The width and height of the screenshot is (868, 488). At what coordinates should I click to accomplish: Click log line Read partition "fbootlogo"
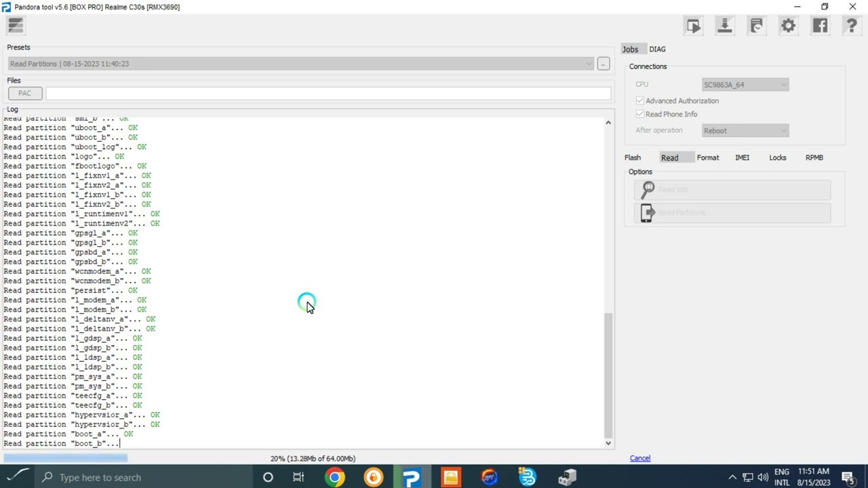click(75, 166)
